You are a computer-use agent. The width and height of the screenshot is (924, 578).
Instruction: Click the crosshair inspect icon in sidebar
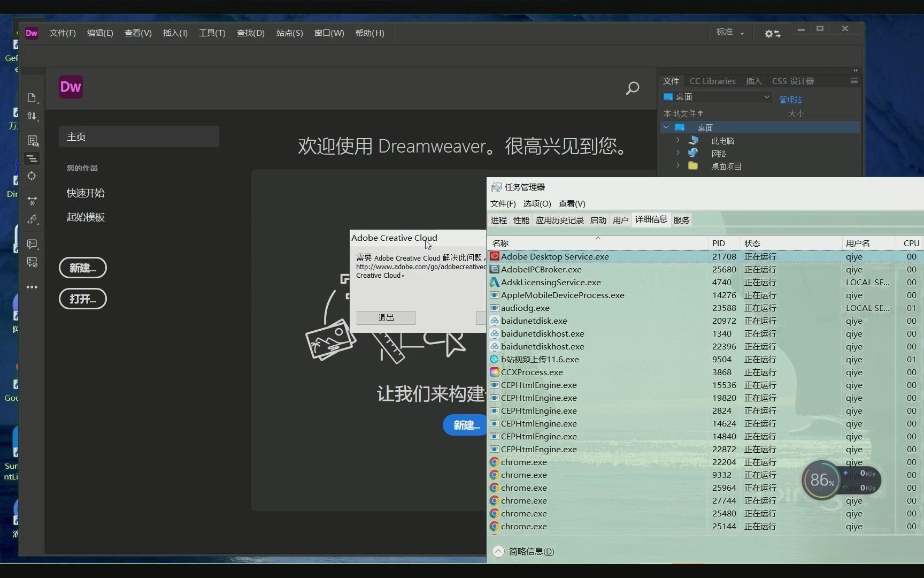coord(32,176)
